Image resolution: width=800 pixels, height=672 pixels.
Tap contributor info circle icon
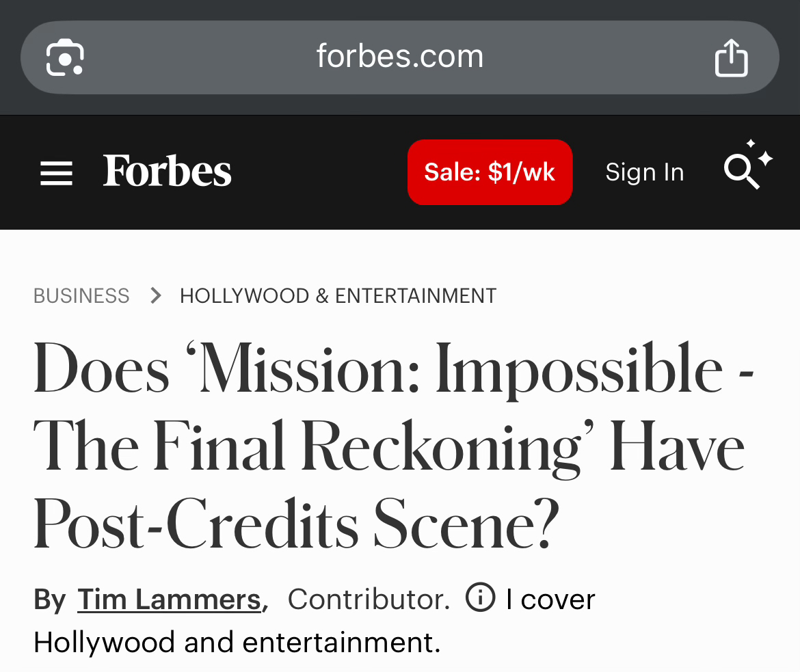tap(480, 597)
